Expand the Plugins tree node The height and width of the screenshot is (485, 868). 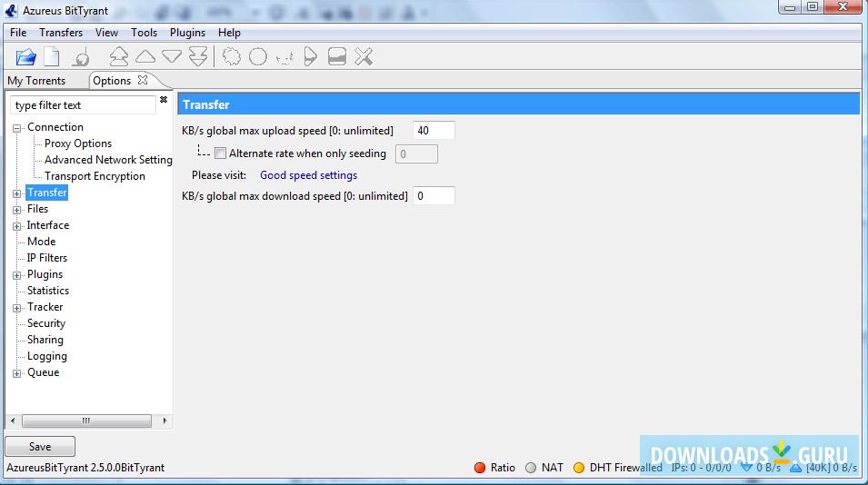[16, 275]
